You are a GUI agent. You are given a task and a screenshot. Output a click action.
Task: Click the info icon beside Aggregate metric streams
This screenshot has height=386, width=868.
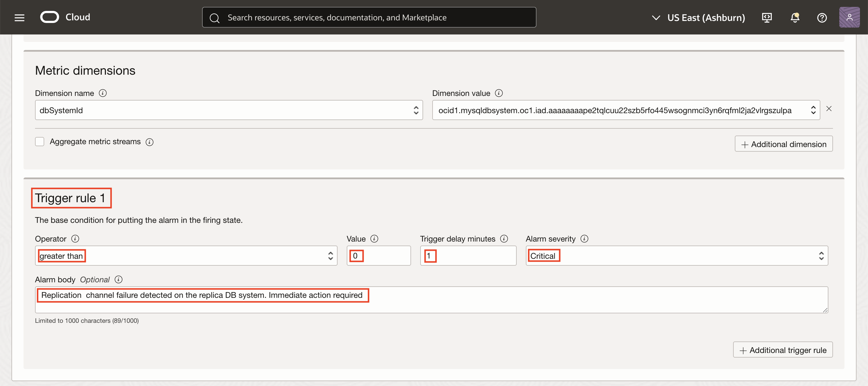pos(150,142)
